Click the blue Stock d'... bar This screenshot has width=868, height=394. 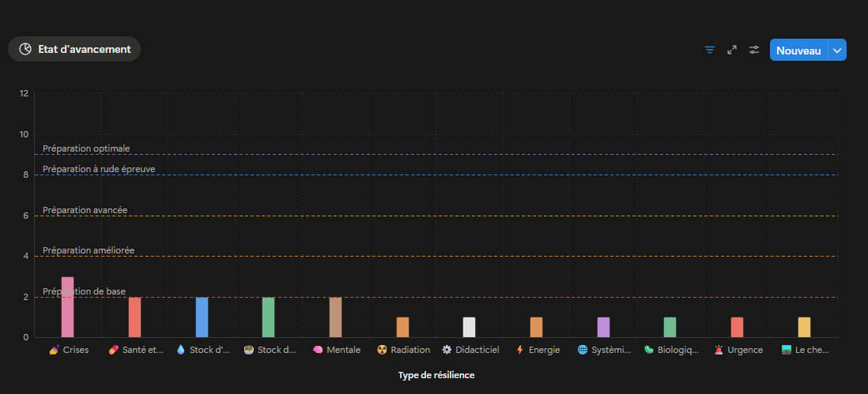coord(202,317)
